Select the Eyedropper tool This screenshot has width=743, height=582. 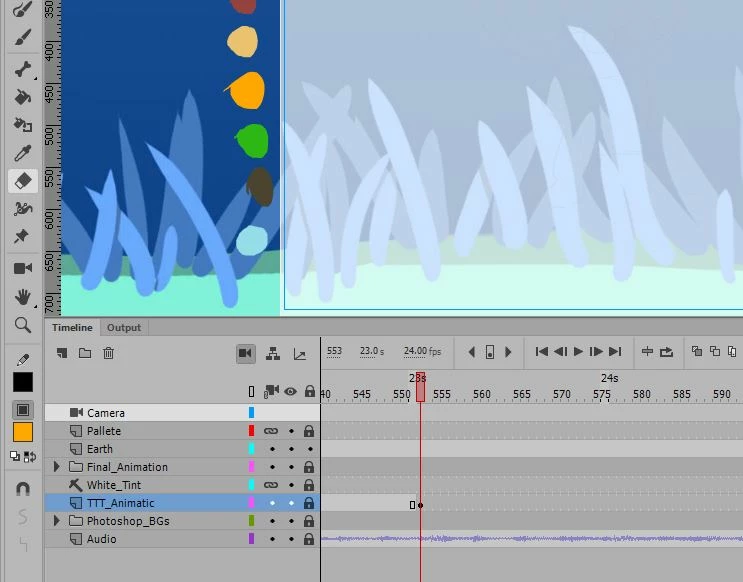point(23,153)
